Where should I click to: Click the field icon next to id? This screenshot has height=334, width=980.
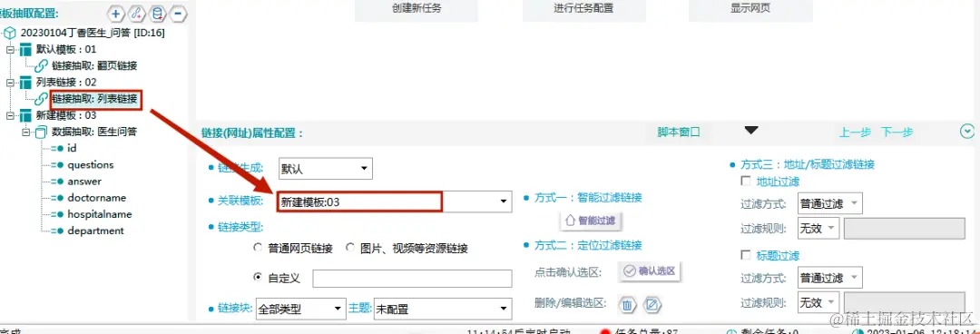point(57,148)
